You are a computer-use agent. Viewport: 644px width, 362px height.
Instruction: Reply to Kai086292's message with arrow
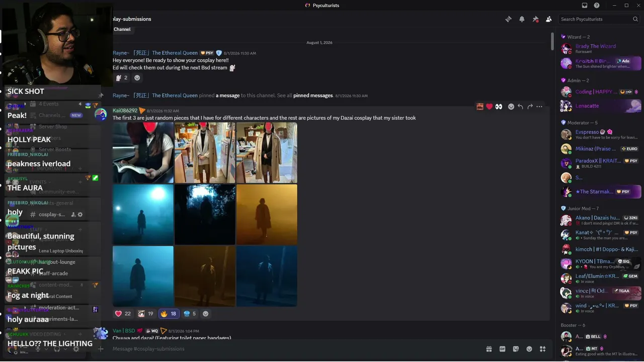(520, 107)
